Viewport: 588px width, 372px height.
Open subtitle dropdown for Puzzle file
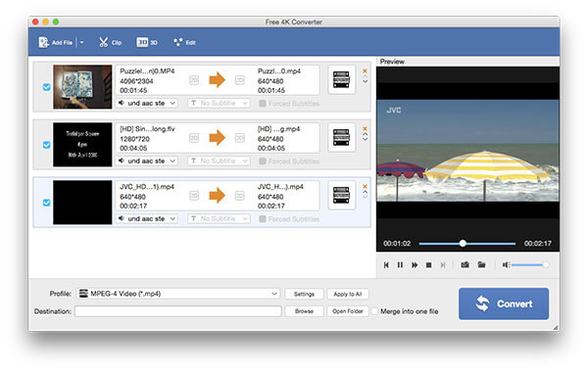pos(219,103)
